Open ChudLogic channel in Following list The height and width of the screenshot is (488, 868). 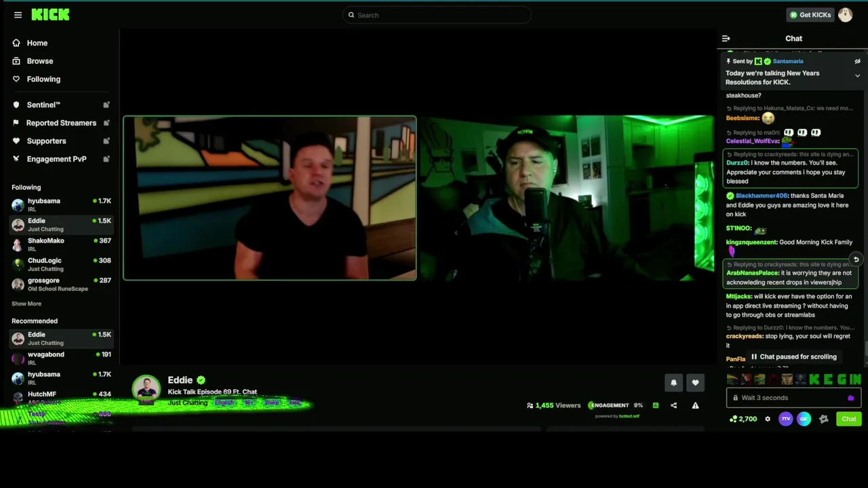point(61,264)
